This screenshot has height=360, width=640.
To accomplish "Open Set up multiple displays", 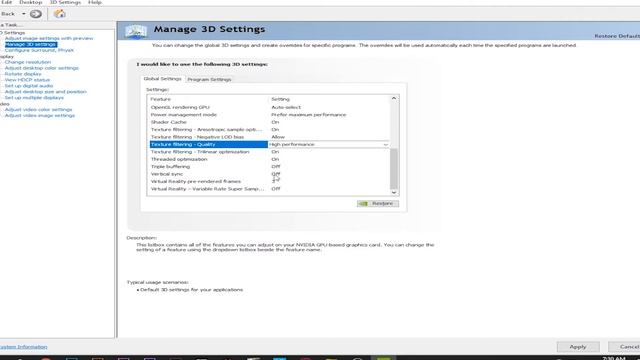I will (34, 98).
